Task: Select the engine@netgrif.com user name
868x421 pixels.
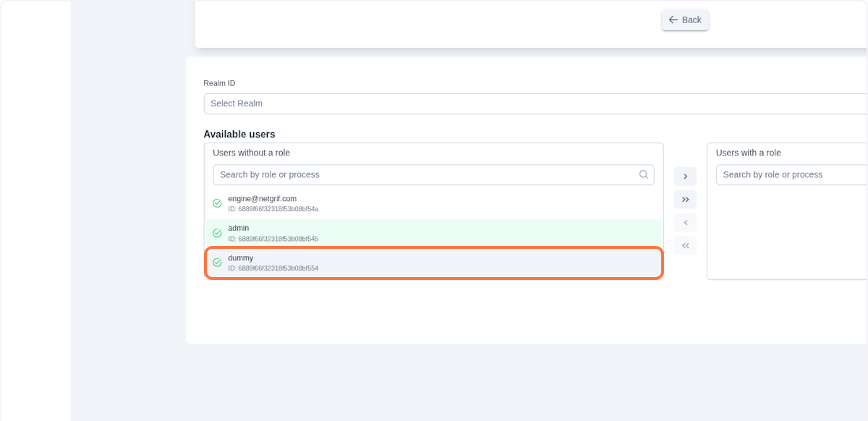Action: pos(262,198)
